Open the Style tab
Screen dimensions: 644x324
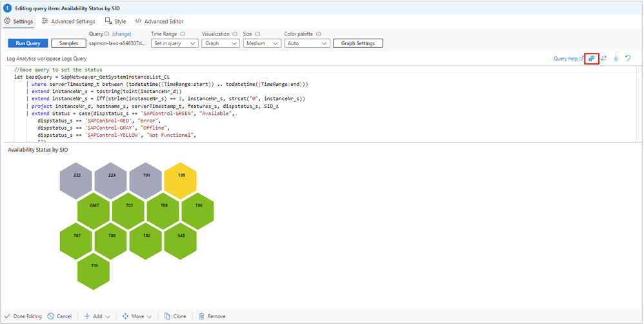point(116,21)
